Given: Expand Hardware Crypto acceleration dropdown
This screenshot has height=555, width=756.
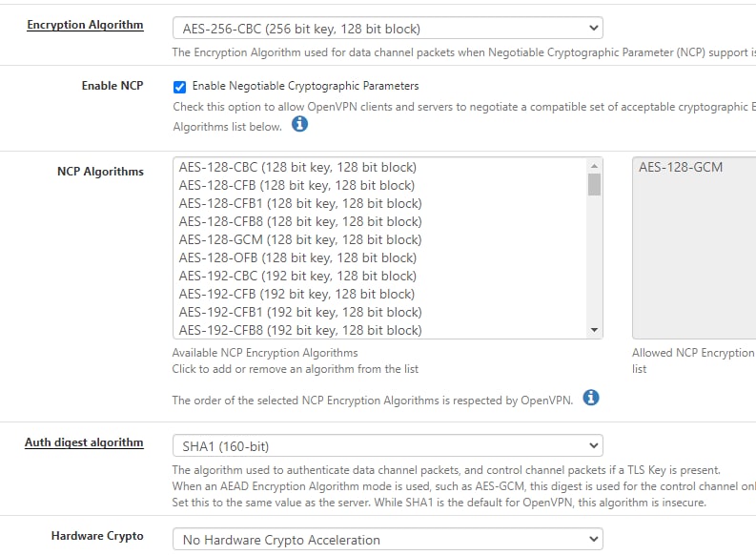Looking at the screenshot, I should pyautogui.click(x=388, y=540).
